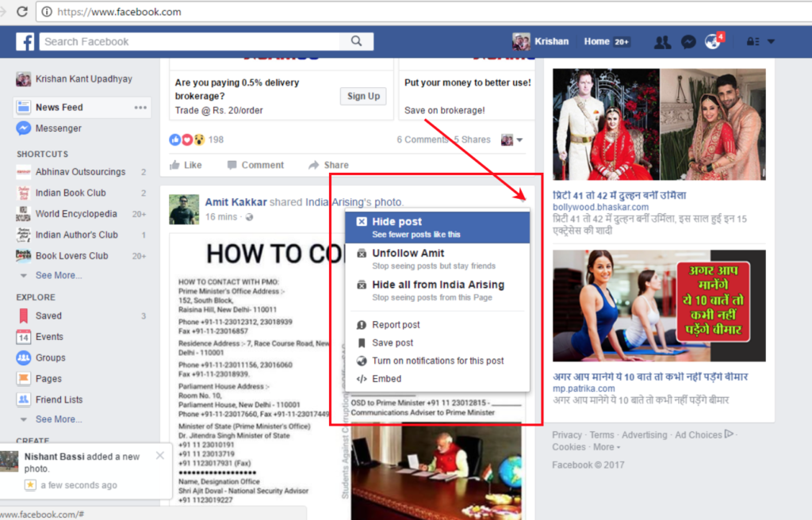Open the bollywood.bhaskar.com link
This screenshot has height=520, width=812.
pos(600,205)
